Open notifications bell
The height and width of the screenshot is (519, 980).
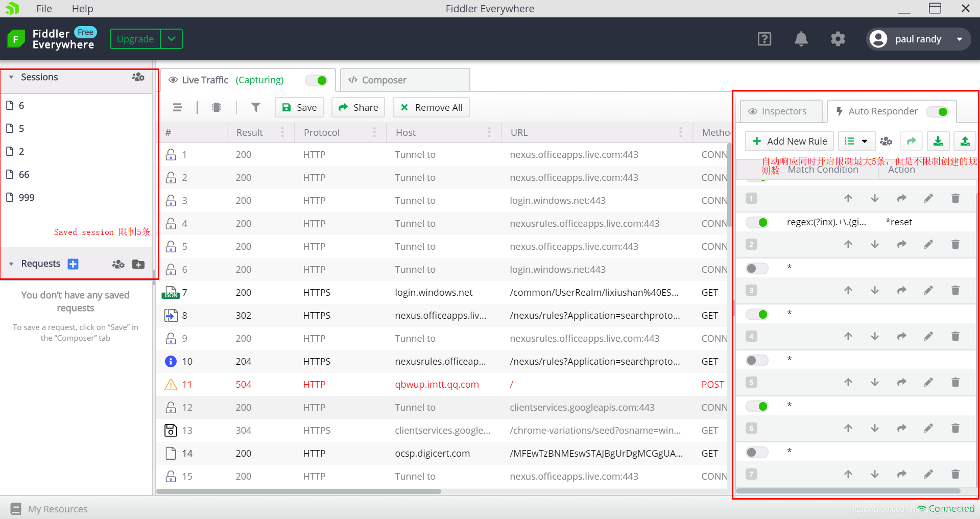click(801, 39)
